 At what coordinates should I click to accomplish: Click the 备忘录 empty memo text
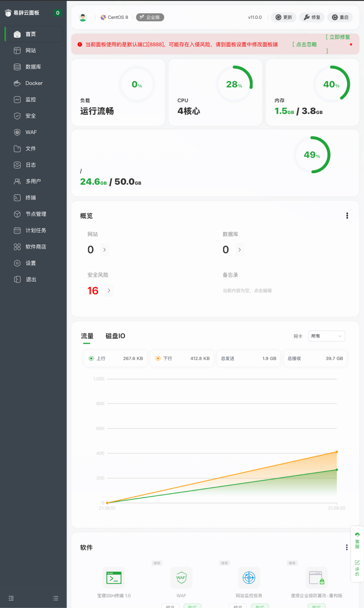click(x=247, y=291)
